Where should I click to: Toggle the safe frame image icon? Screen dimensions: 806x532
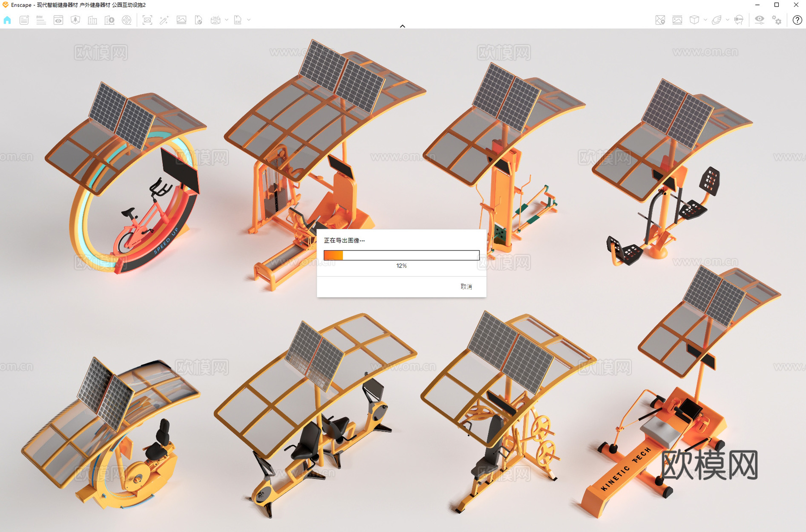[677, 20]
